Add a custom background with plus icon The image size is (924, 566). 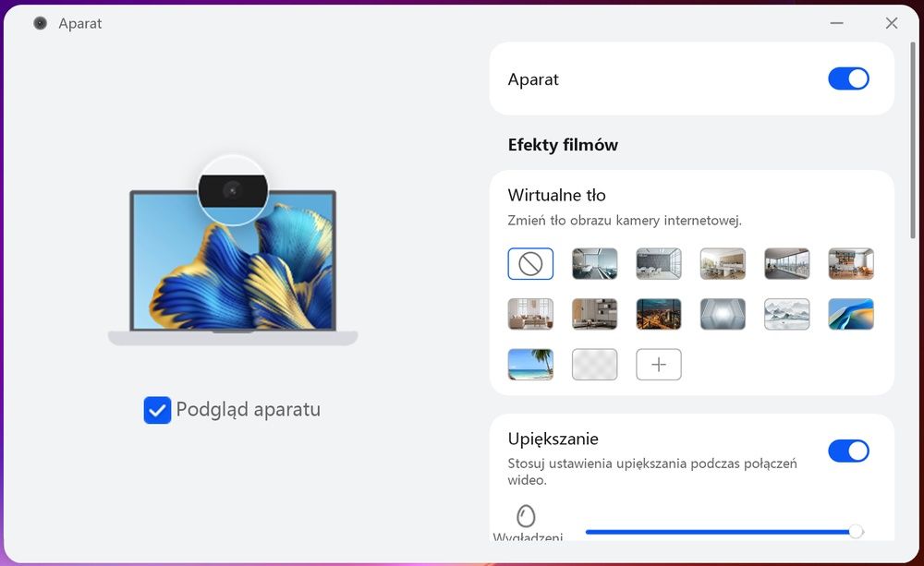pos(658,365)
